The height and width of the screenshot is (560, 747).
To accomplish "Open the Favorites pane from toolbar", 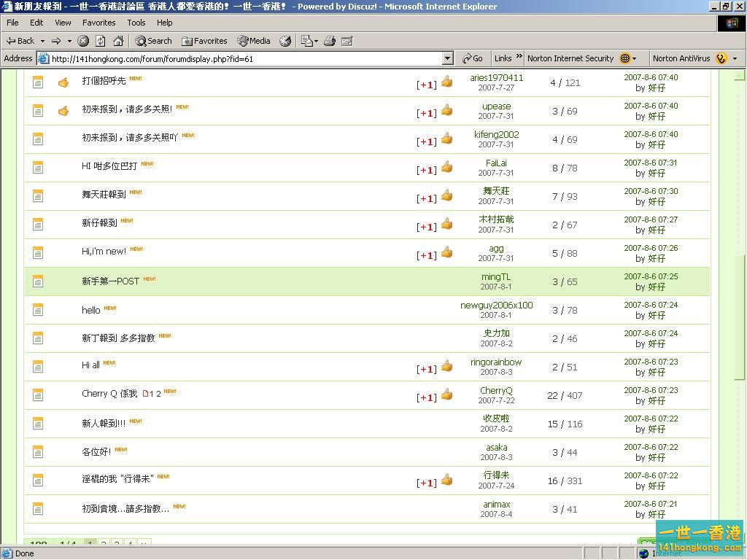I will tap(204, 41).
